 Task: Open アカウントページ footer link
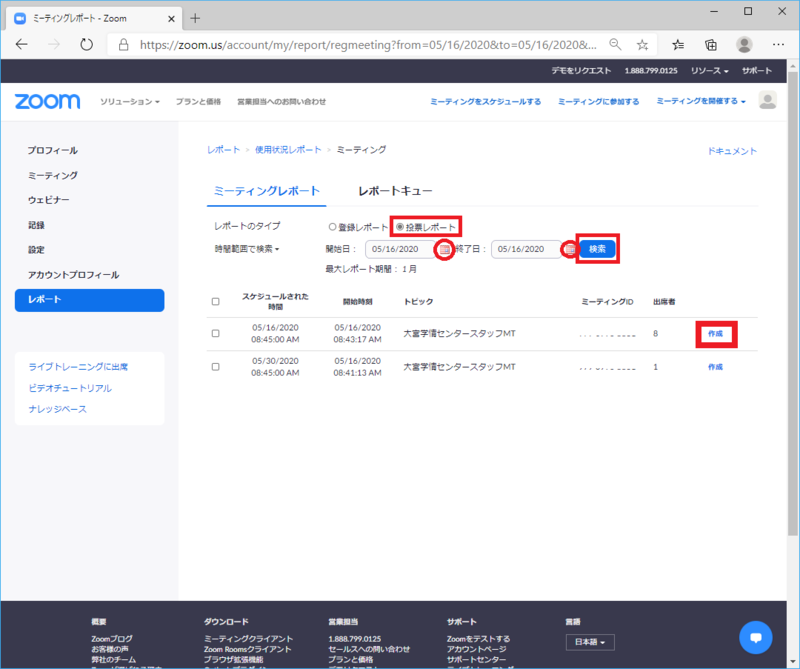[477, 649]
